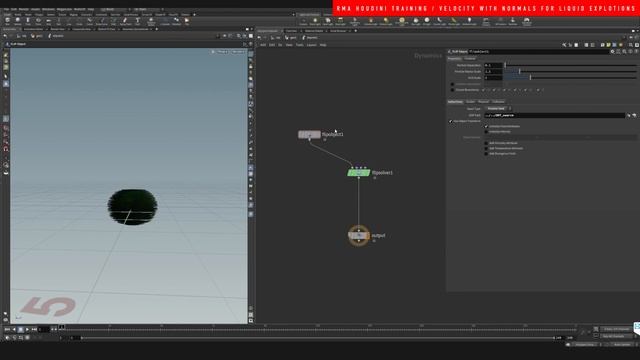
Task: Jump to the first frame
Action: click(x=7, y=329)
